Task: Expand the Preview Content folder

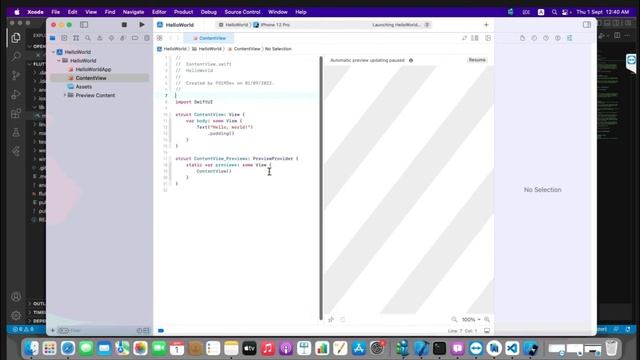Action: tap(64, 95)
